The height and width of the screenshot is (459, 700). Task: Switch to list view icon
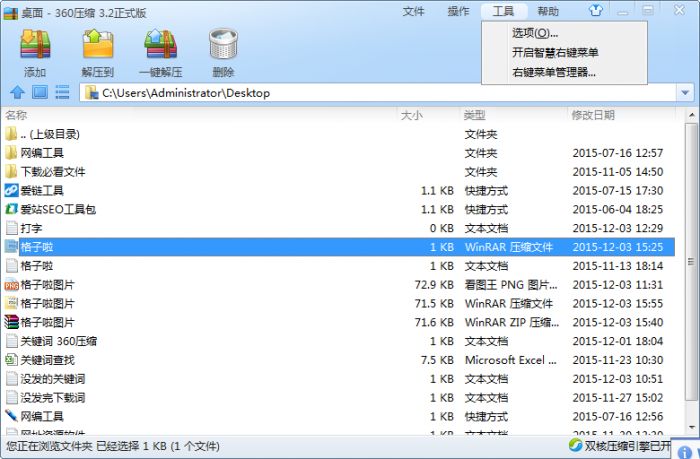pos(62,93)
